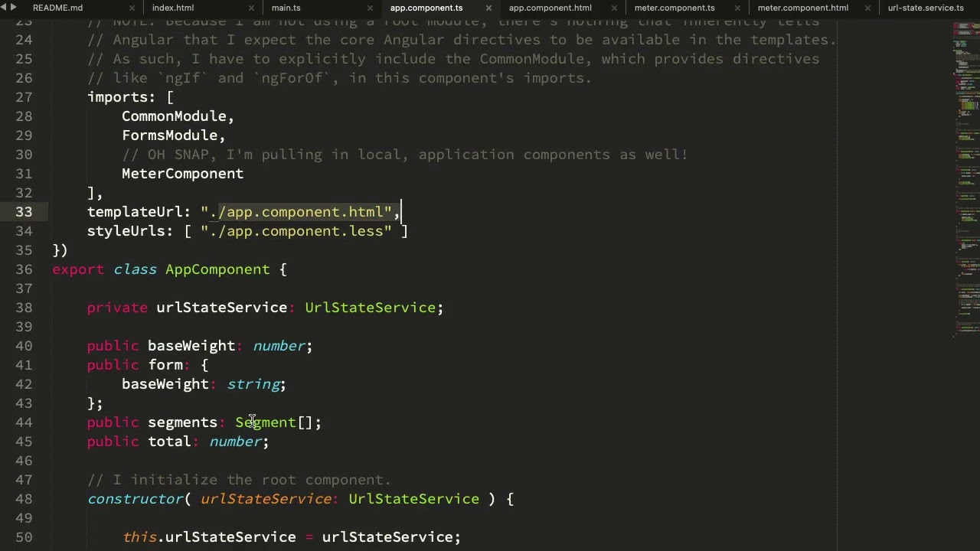Switch to the main.ts tab
This screenshot has width=980, height=551.
pyautogui.click(x=286, y=8)
